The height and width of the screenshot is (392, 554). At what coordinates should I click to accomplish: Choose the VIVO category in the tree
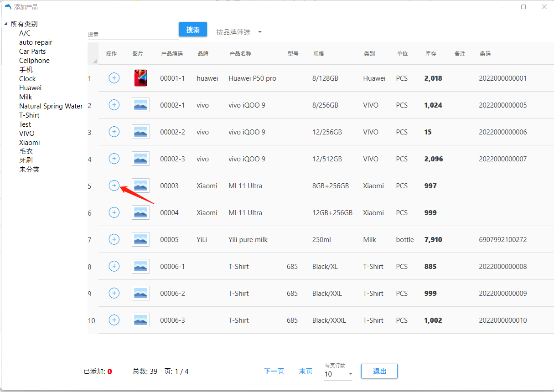pyautogui.click(x=27, y=134)
